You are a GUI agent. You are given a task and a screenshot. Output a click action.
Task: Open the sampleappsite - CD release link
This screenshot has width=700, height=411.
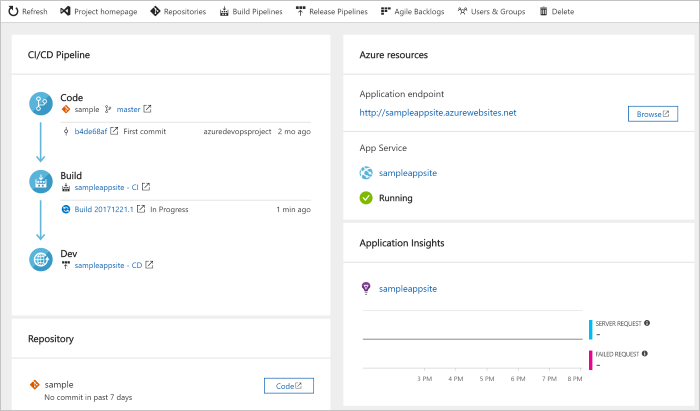click(108, 265)
